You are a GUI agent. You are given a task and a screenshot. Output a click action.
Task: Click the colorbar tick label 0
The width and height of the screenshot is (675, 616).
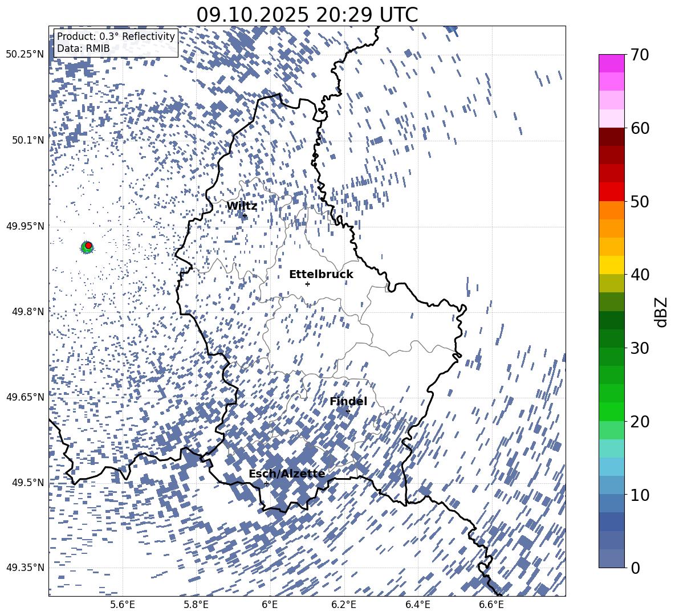click(x=635, y=568)
